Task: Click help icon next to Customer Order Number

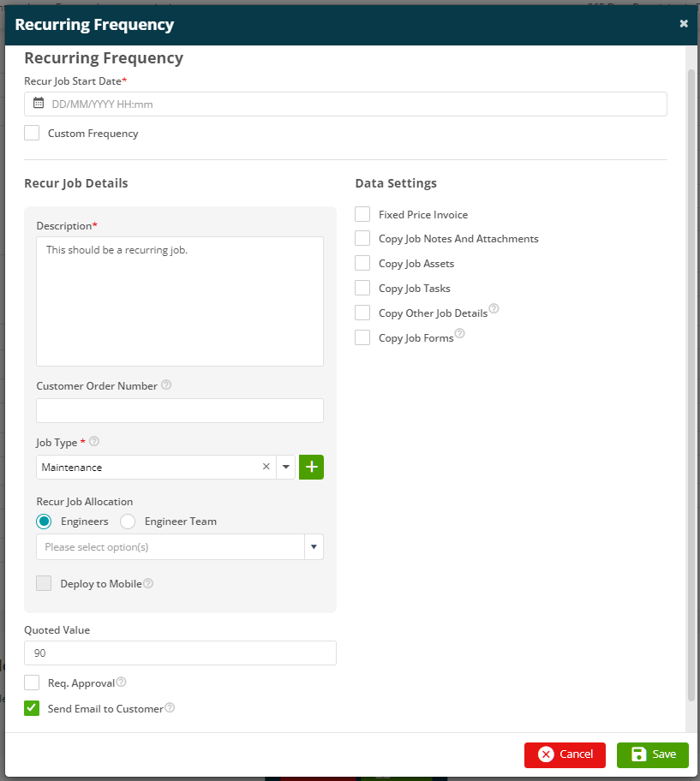Action: click(166, 385)
